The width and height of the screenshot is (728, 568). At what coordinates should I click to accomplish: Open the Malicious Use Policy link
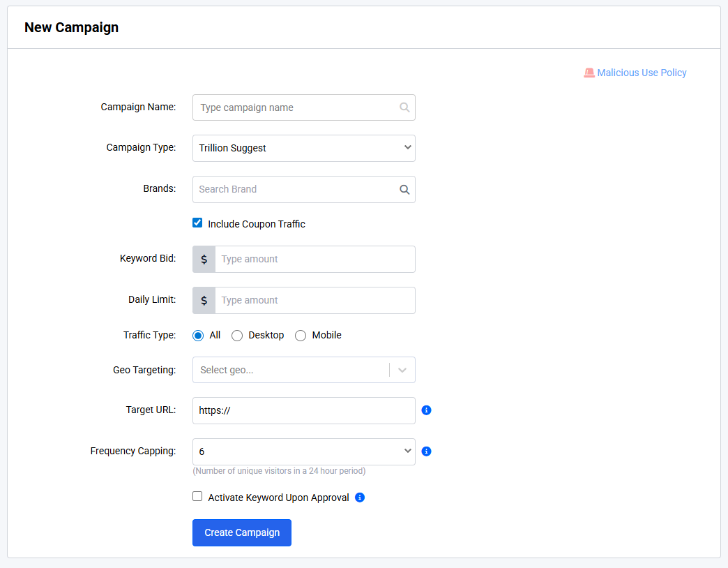click(642, 73)
